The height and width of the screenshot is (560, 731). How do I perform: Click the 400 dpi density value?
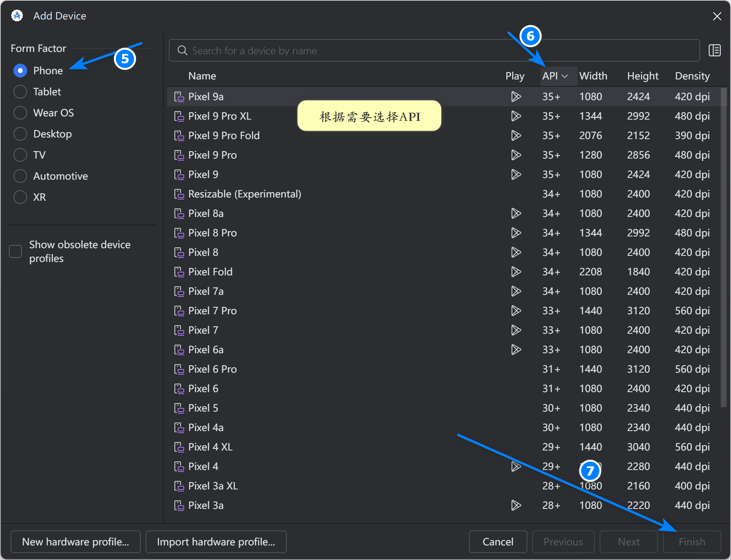point(692,486)
